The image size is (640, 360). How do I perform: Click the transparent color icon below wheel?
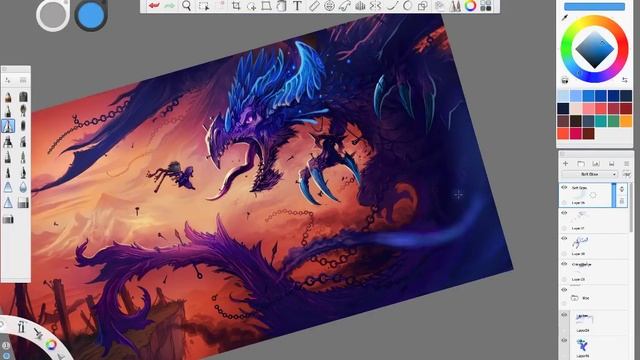[565, 80]
